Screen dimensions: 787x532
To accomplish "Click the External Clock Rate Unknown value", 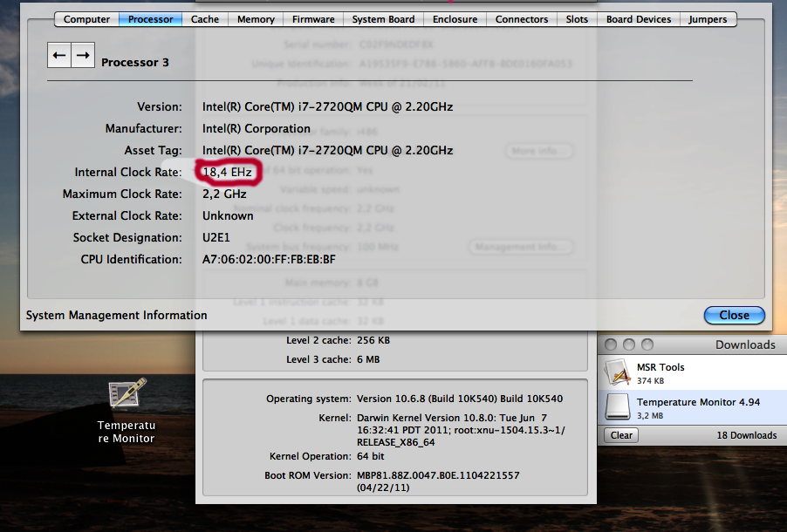I will [228, 215].
